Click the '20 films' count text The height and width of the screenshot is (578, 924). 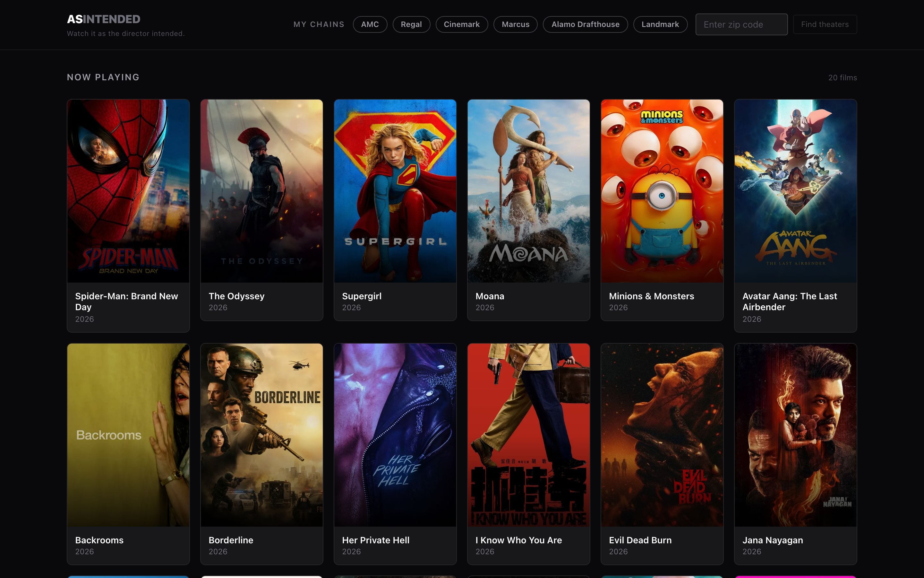[x=843, y=78]
